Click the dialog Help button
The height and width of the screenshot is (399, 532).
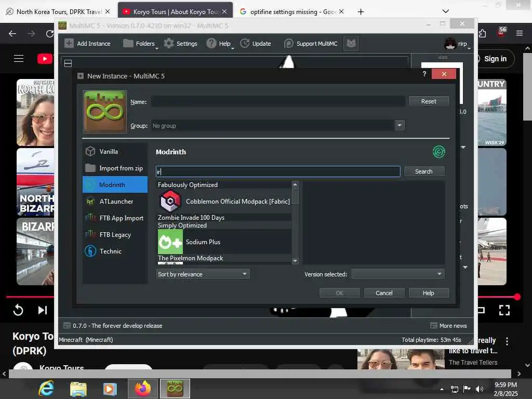click(429, 293)
